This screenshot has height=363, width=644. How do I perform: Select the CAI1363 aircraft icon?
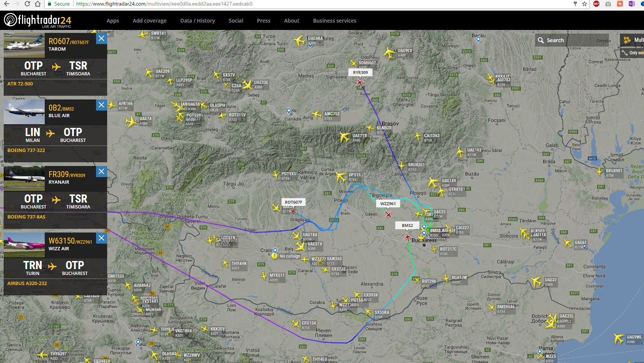tap(418, 136)
